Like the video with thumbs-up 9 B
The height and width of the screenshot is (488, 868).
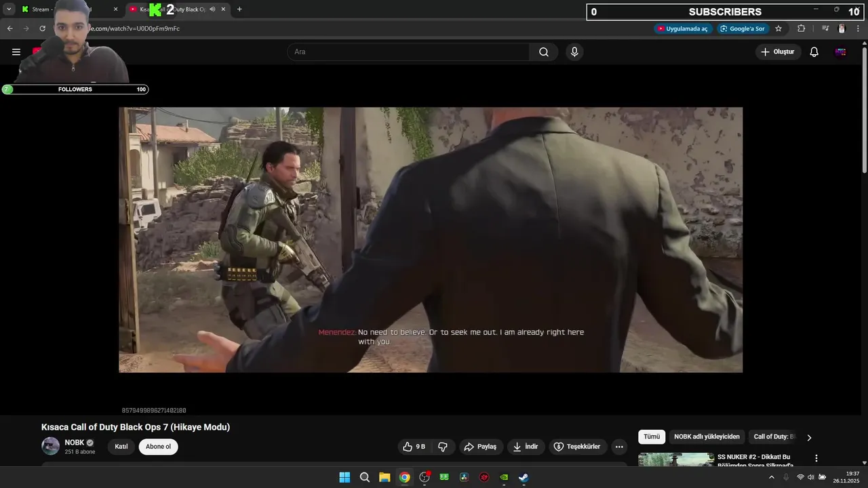coord(414,447)
